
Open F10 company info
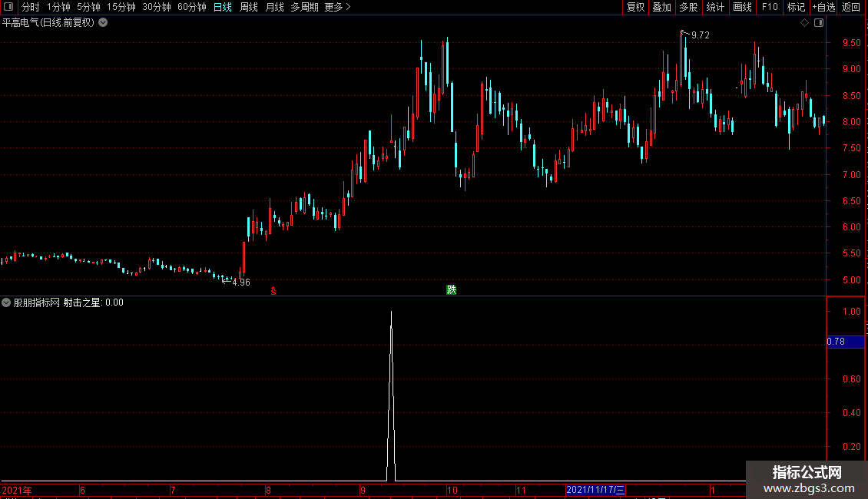[x=770, y=7]
